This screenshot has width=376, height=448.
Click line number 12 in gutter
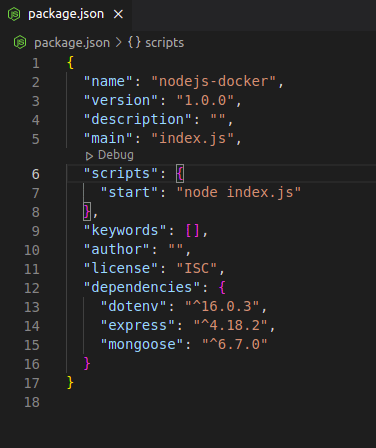tap(32, 288)
